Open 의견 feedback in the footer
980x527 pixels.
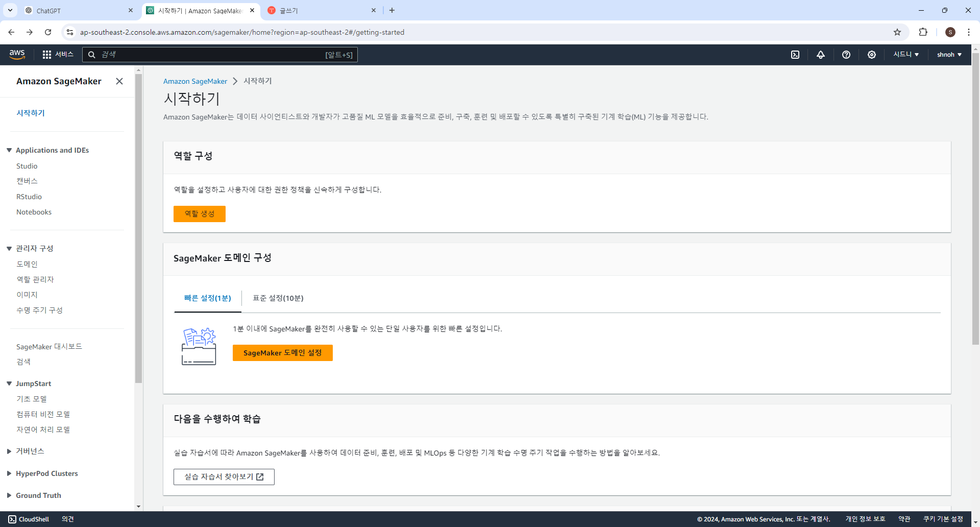(68, 519)
